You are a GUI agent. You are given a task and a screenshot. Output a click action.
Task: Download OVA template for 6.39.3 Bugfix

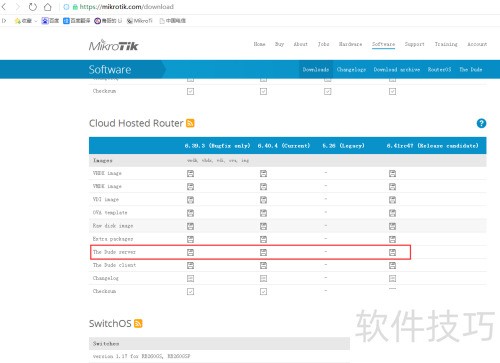pyautogui.click(x=190, y=213)
